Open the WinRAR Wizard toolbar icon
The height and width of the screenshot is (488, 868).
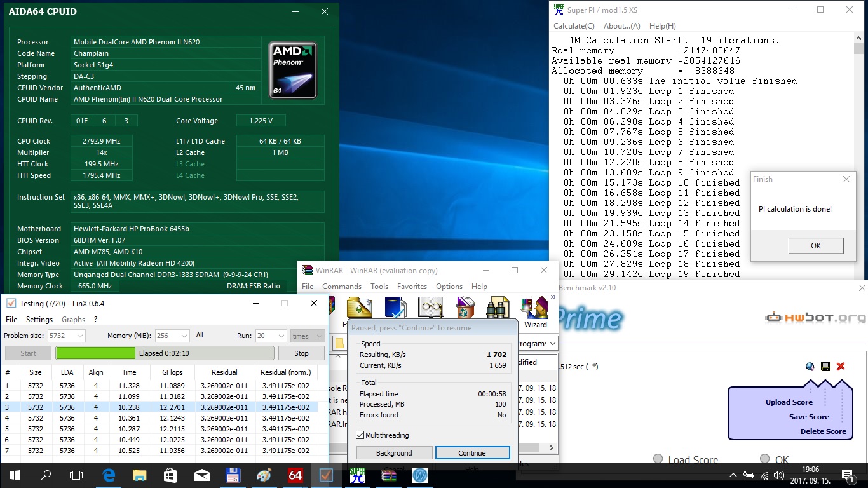535,312
